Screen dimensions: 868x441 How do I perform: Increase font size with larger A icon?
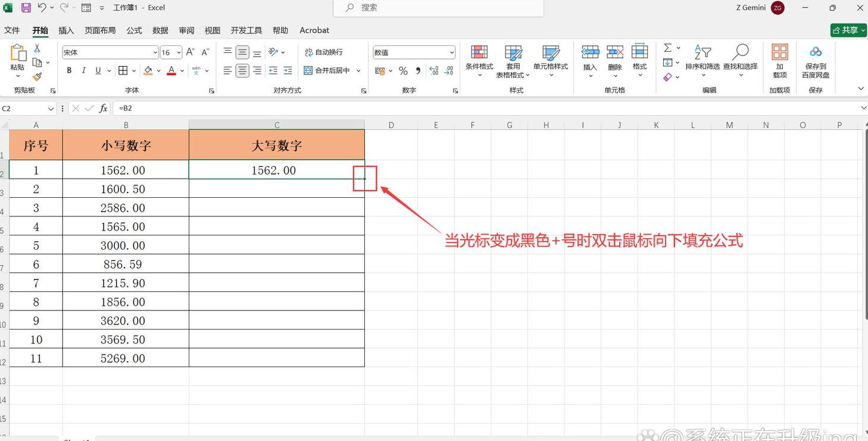coord(191,52)
